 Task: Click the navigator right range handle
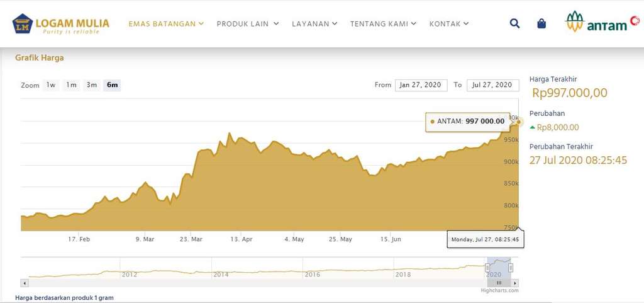coord(511,268)
